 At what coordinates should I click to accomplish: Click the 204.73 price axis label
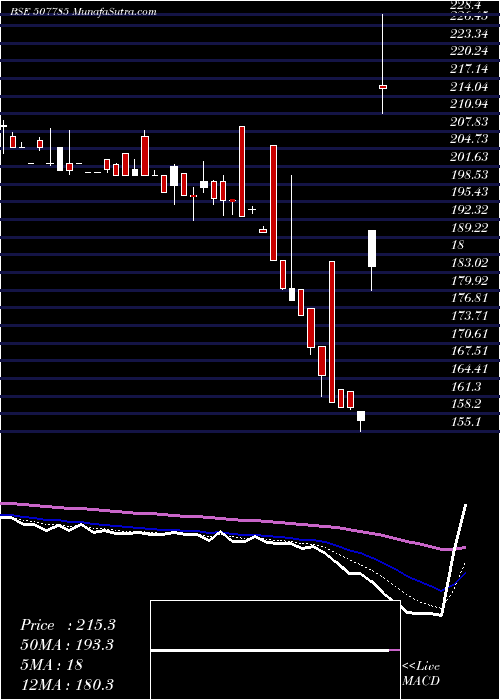click(468, 139)
